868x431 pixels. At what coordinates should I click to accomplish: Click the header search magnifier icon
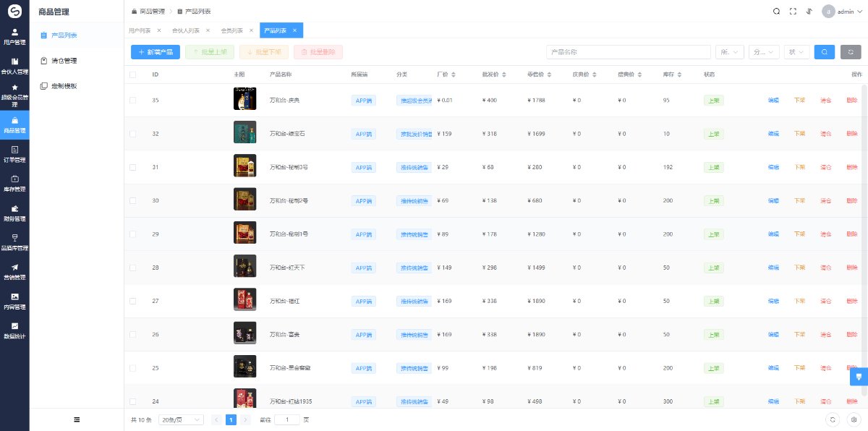(776, 11)
